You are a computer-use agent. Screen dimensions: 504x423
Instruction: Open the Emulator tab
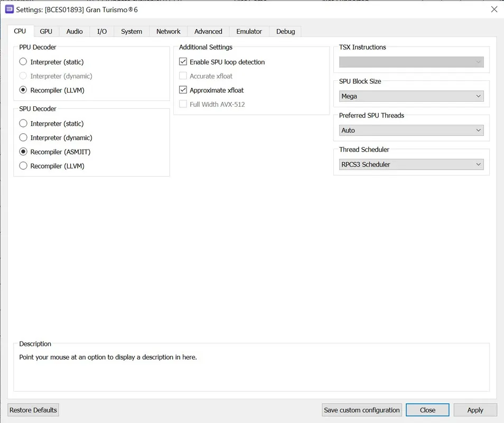[249, 32]
